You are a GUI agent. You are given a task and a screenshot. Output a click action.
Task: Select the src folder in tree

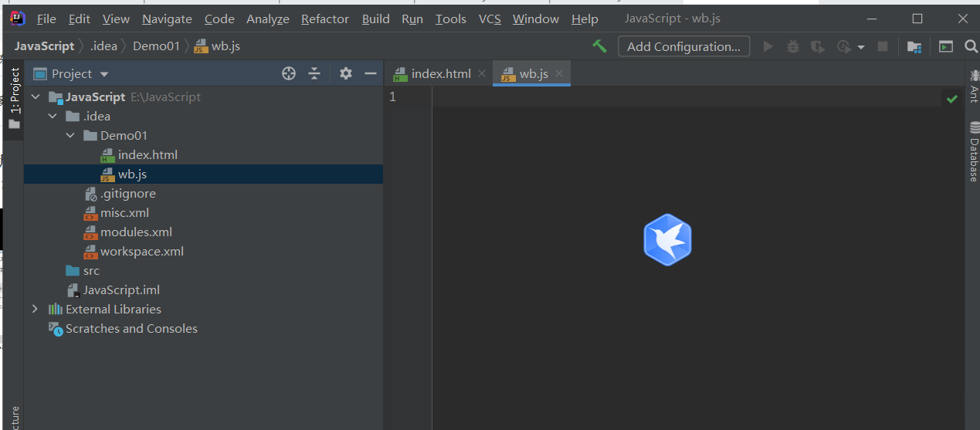(x=203, y=270)
